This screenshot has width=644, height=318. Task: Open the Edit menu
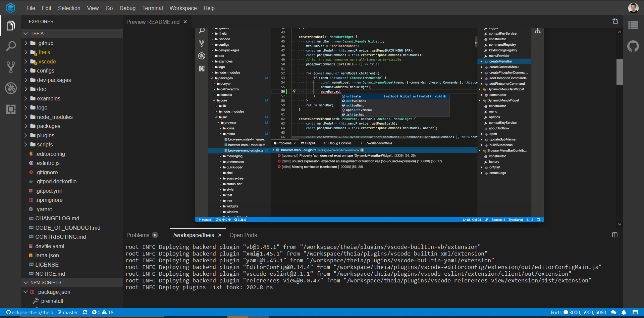47,8
